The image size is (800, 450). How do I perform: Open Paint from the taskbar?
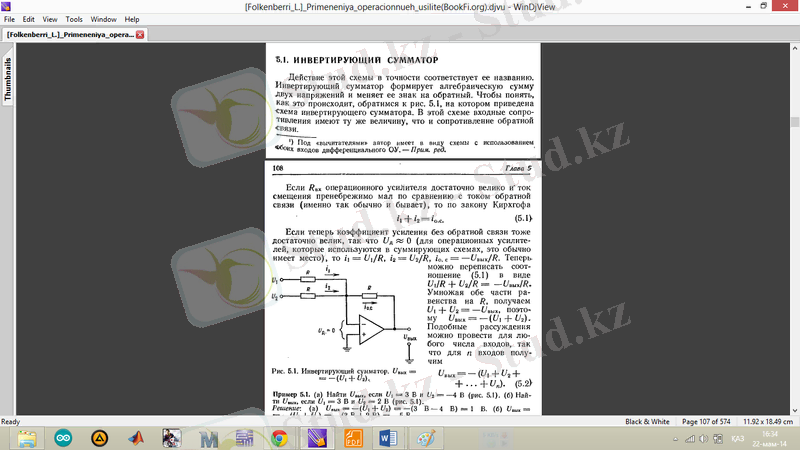(425, 438)
